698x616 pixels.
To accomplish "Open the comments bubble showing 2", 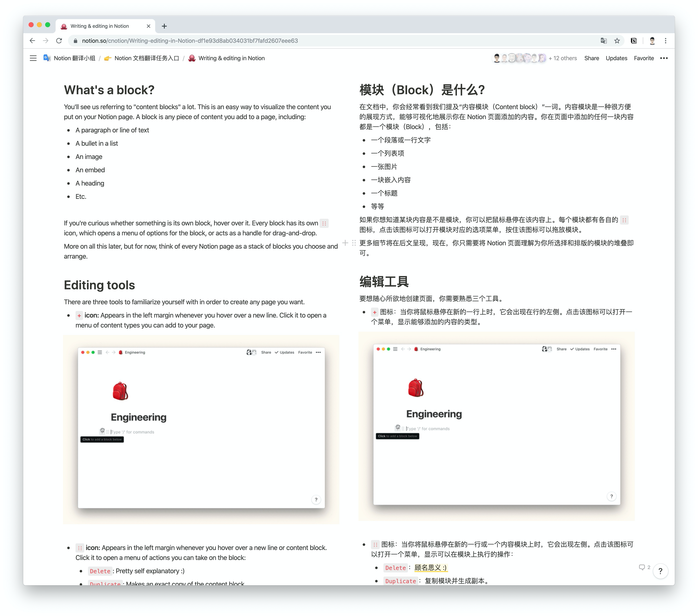I will tap(644, 567).
